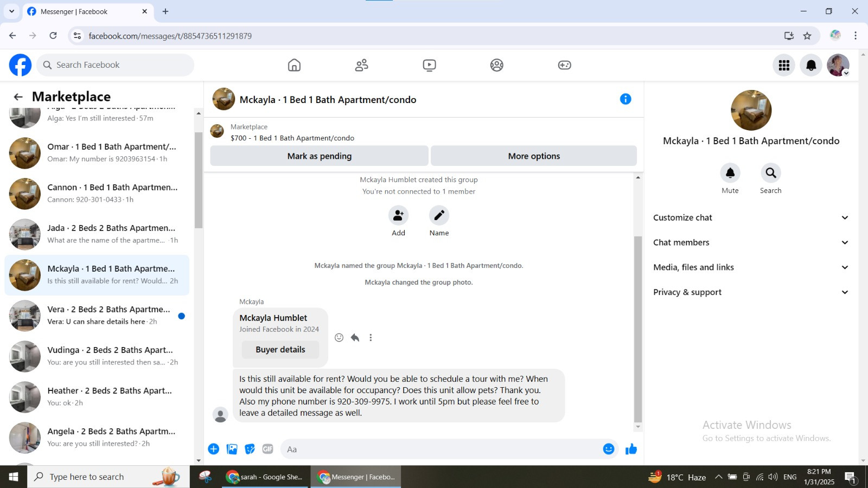
Task: View site information icon in the address bar
Action: (x=77, y=36)
